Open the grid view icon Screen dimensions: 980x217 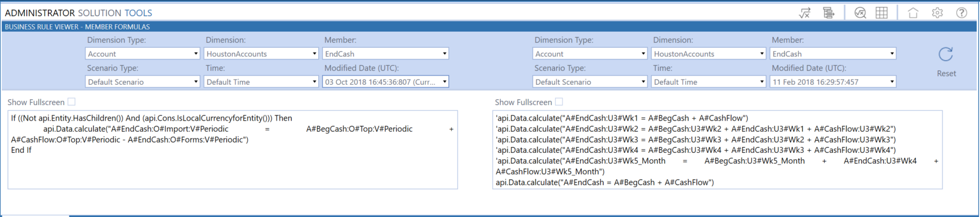(882, 13)
